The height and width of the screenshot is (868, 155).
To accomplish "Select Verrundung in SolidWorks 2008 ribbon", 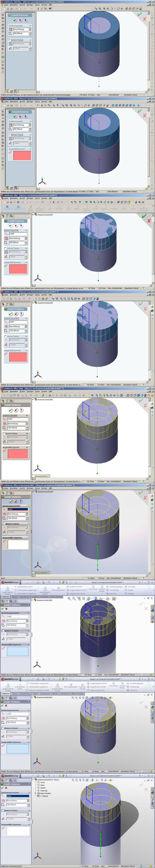I will coord(93,588).
